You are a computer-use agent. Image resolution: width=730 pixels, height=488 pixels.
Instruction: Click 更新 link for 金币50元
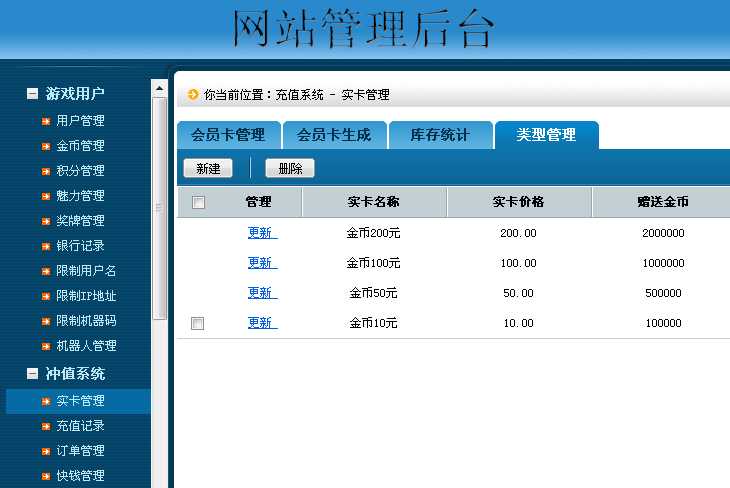[263, 292]
